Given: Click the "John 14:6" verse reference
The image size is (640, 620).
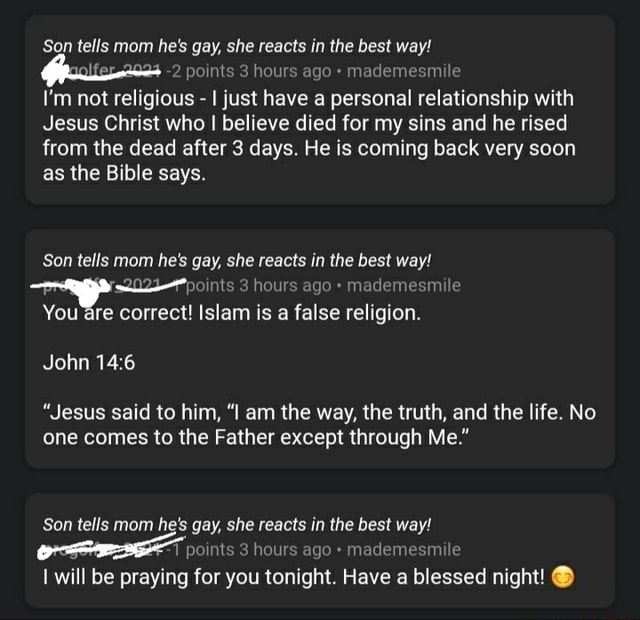Looking at the screenshot, I should [x=89, y=362].
